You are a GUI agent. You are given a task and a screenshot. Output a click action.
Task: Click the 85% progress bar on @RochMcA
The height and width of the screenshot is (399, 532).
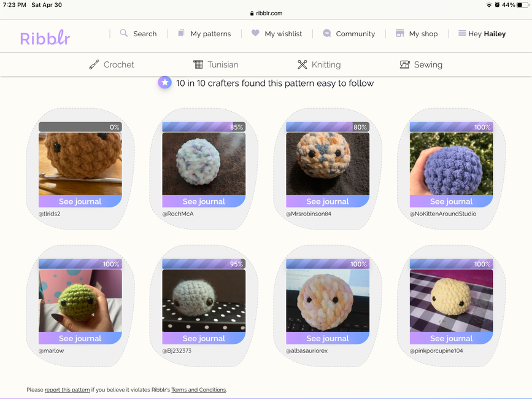pyautogui.click(x=204, y=127)
